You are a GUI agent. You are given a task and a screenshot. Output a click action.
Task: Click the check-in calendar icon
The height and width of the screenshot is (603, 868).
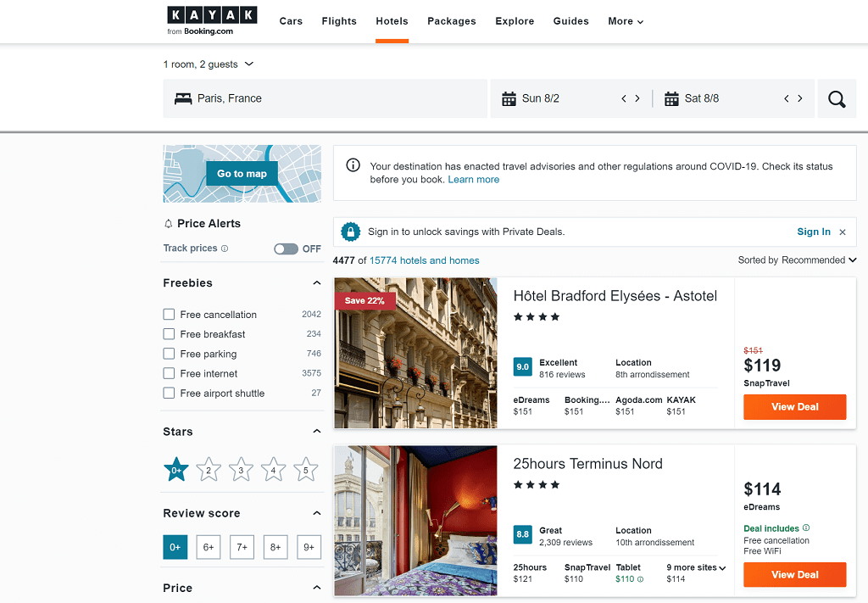pyautogui.click(x=509, y=98)
